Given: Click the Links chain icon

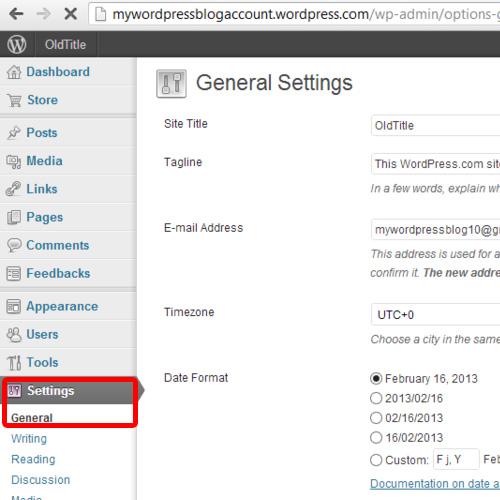Looking at the screenshot, I should (x=13, y=189).
